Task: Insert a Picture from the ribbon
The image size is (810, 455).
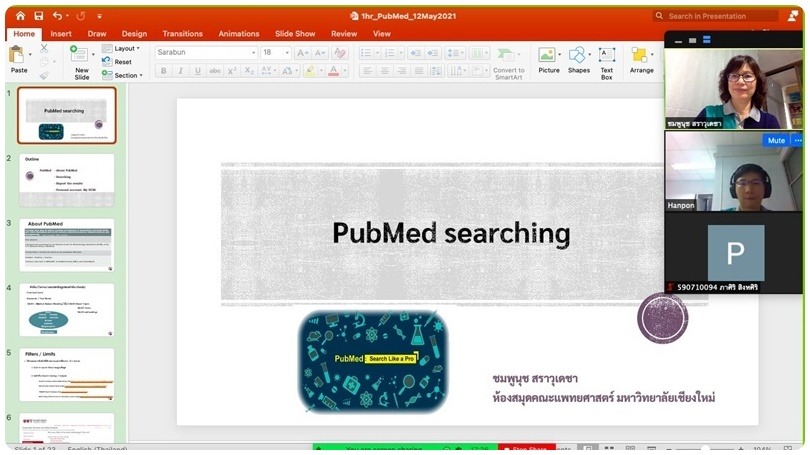Action: click(x=548, y=56)
